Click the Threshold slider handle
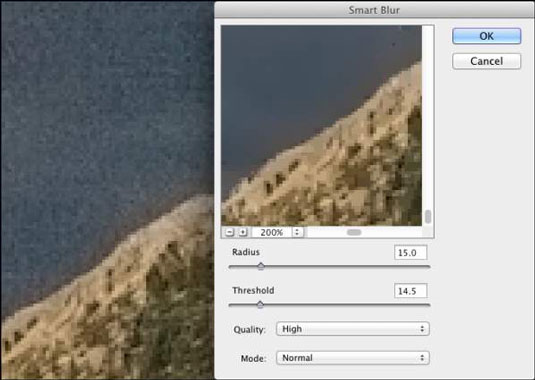Screen dimensions: 535x380 coord(260,304)
